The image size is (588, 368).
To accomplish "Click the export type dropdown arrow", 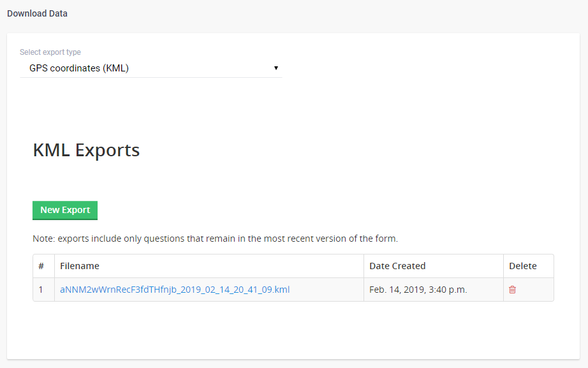I will pyautogui.click(x=276, y=68).
